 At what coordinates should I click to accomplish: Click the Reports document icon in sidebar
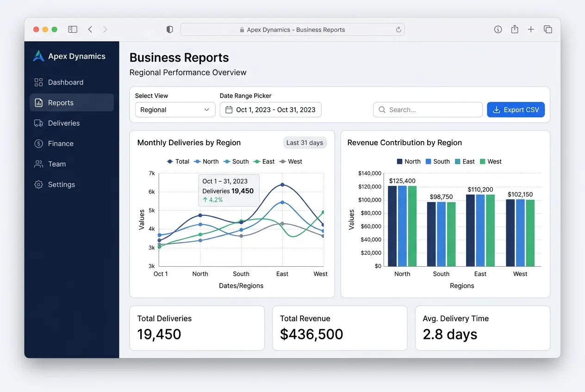pyautogui.click(x=38, y=103)
